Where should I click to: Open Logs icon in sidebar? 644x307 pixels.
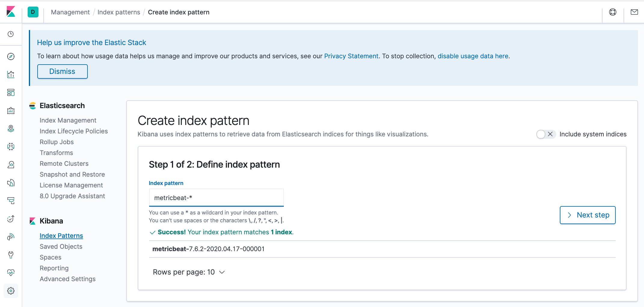tap(11, 183)
